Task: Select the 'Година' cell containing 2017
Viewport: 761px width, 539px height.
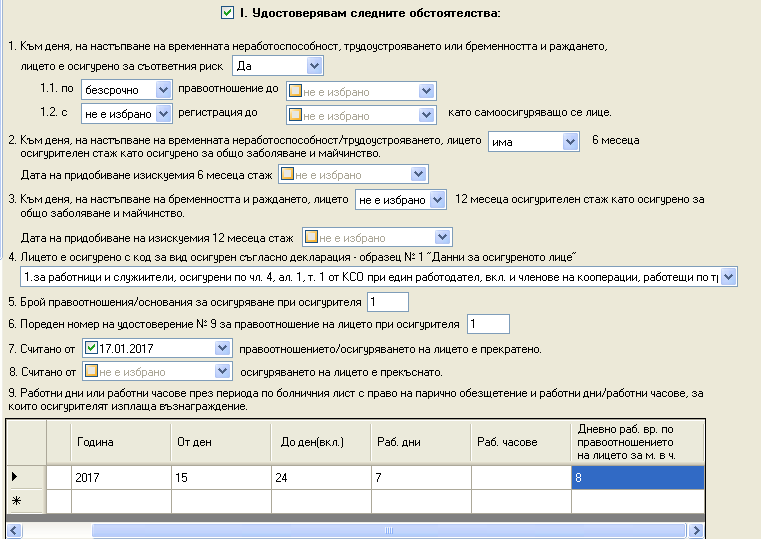Action: point(120,477)
